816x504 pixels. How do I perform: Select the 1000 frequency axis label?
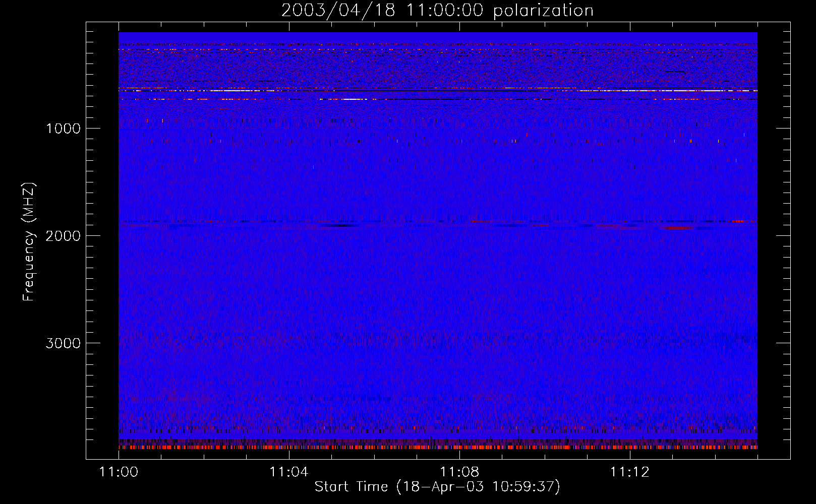click(x=63, y=129)
